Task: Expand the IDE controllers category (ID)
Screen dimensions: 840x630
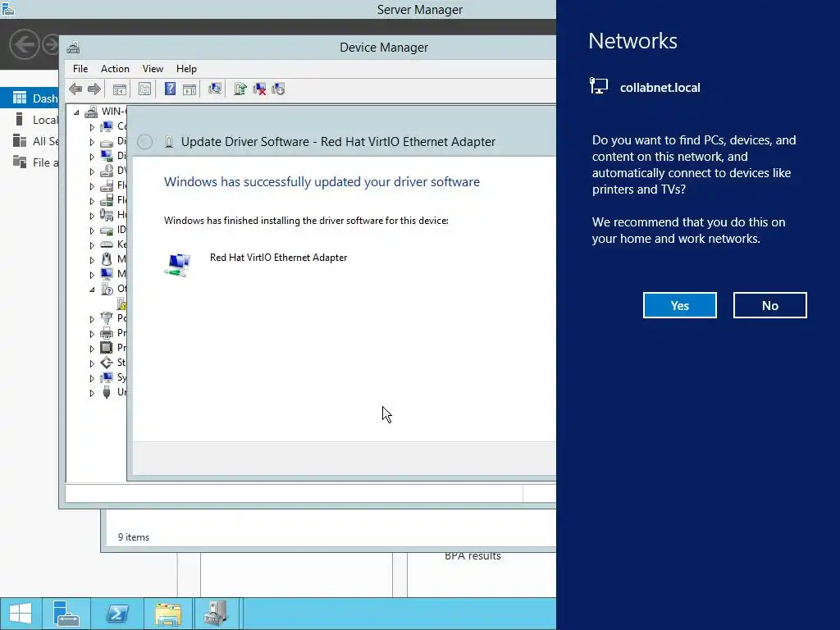Action: tap(92, 231)
